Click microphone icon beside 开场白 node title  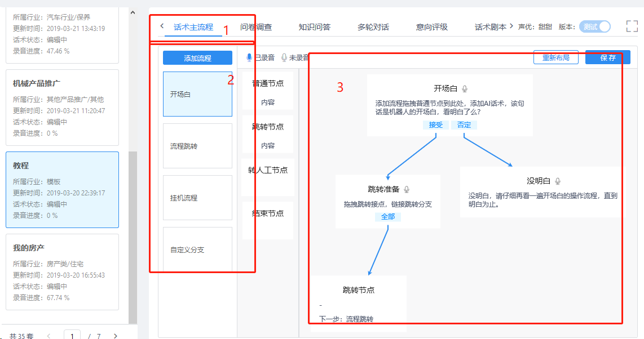point(465,88)
